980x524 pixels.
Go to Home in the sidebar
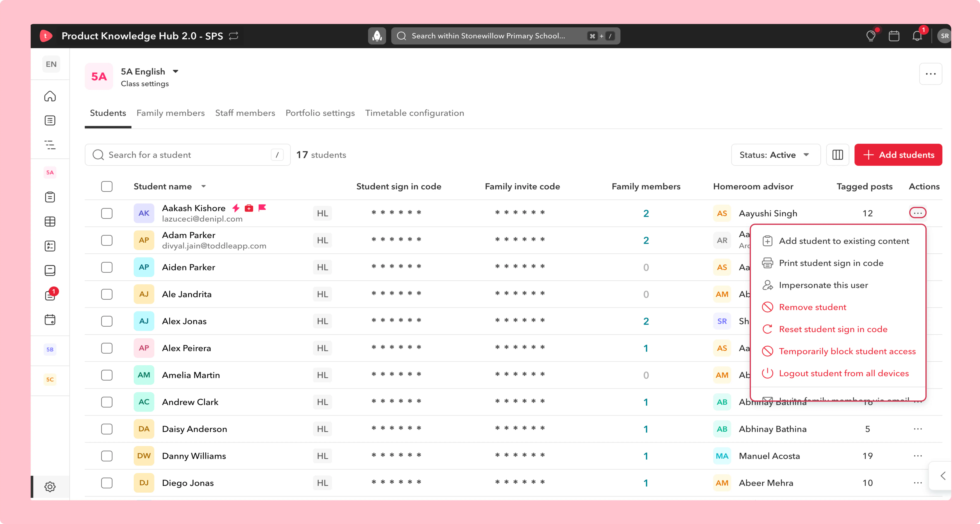(50, 96)
